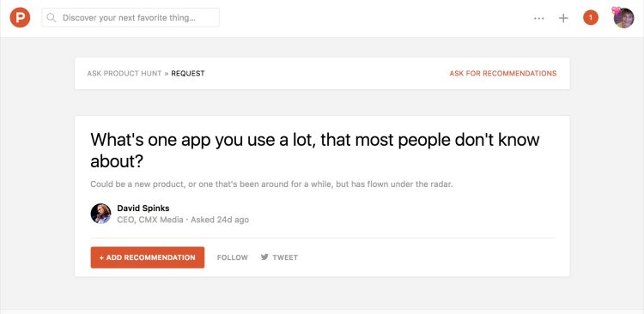The image size is (644, 314).
Task: Open the notifications badge showing 1
Action: 591,18
